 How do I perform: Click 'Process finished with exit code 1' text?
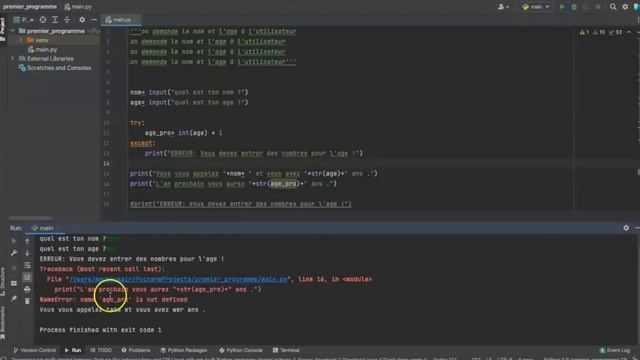click(x=100, y=330)
